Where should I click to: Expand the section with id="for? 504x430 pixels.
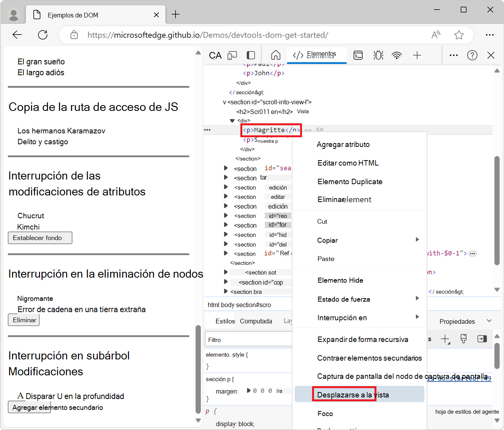[x=226, y=225]
